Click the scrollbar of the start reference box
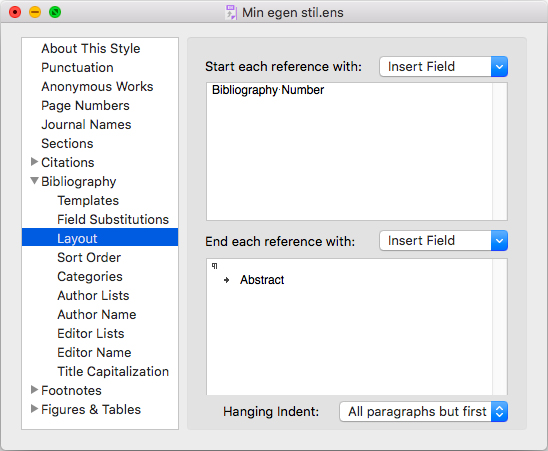Screen dimensions: 548x451 coord(500,151)
